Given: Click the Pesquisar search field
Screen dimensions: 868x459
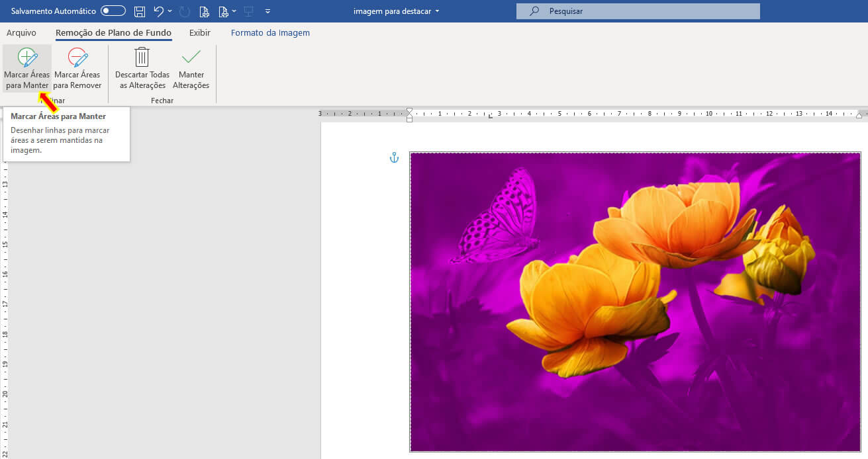Looking at the screenshot, I should [638, 11].
